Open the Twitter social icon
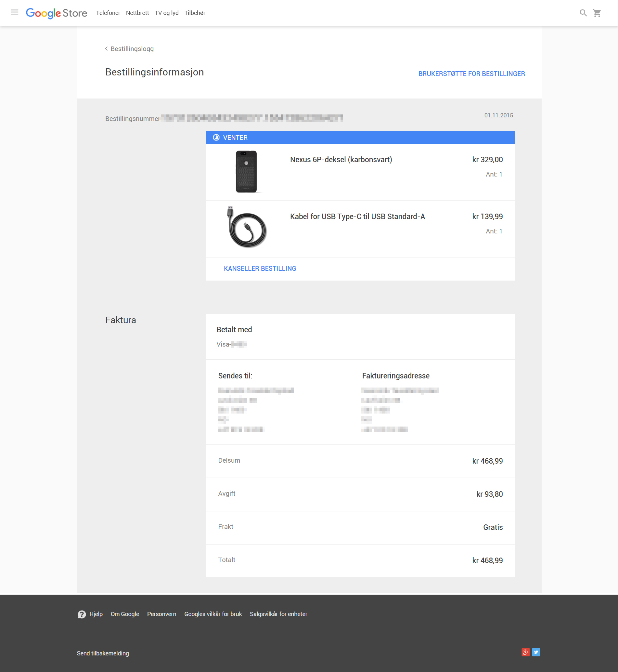The height and width of the screenshot is (672, 618). click(536, 652)
